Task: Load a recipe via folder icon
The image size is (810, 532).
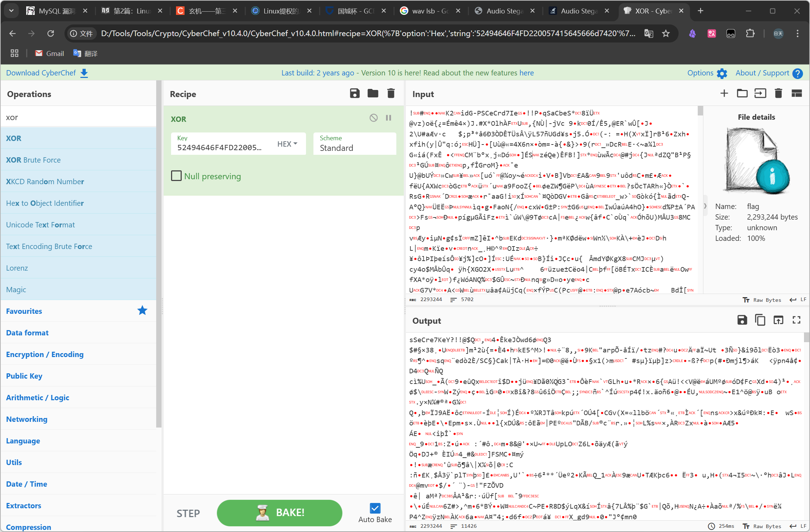Action: [373, 94]
